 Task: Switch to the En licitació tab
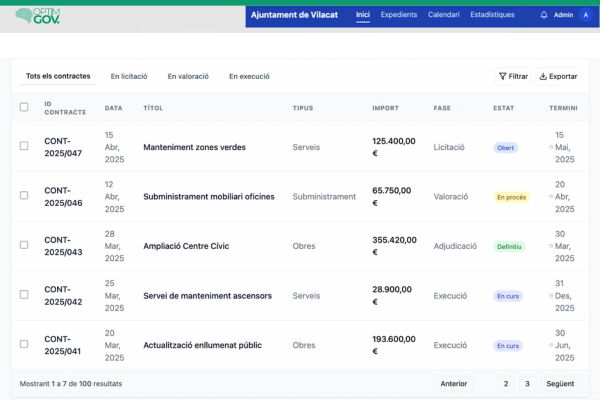coord(129,76)
